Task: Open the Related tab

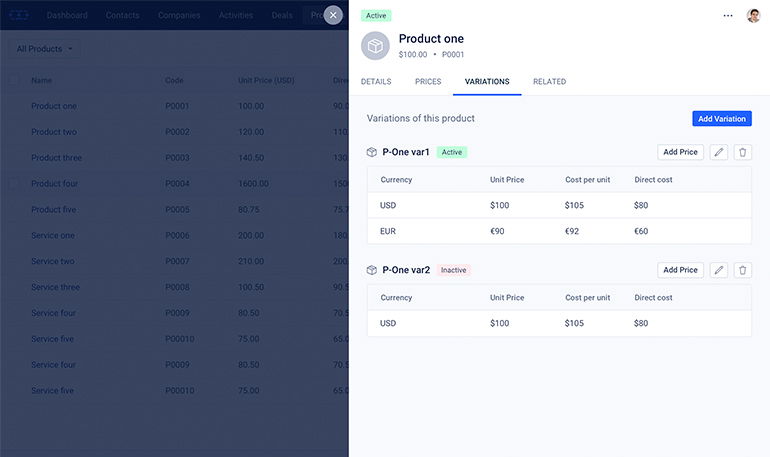Action: [549, 81]
